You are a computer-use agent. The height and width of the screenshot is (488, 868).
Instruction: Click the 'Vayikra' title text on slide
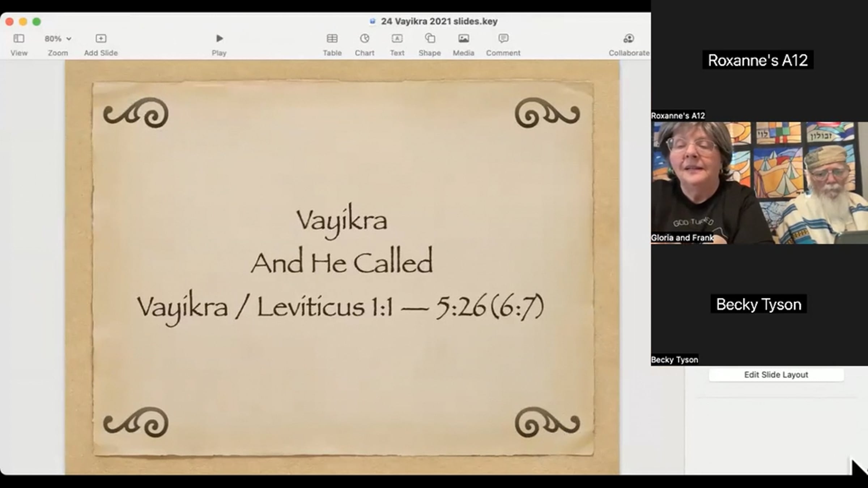click(342, 220)
